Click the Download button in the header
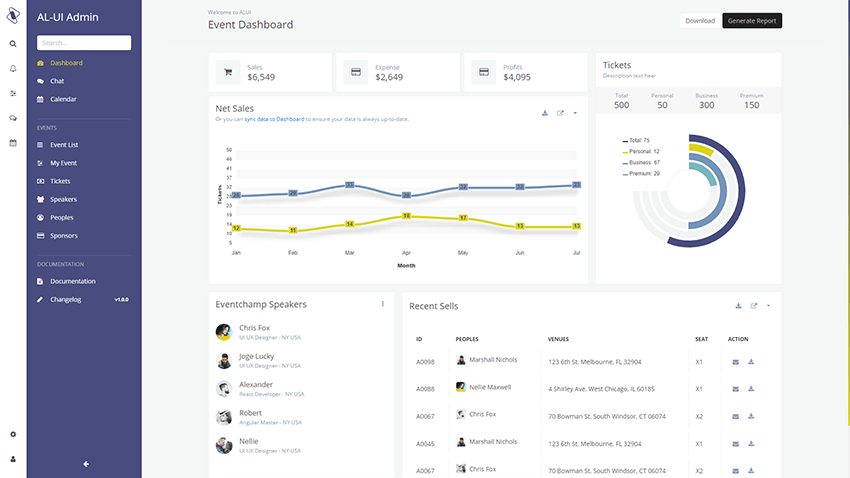The height and width of the screenshot is (478, 850). tap(700, 21)
